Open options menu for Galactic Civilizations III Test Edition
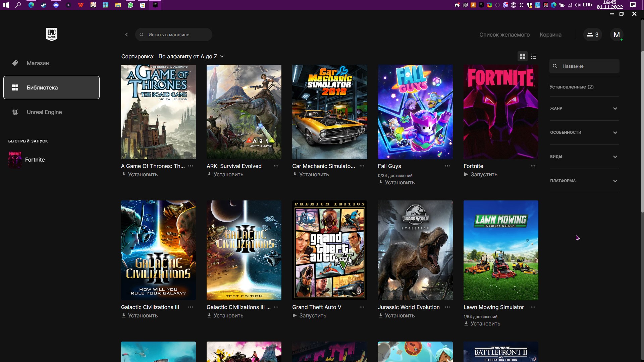 coord(276,307)
